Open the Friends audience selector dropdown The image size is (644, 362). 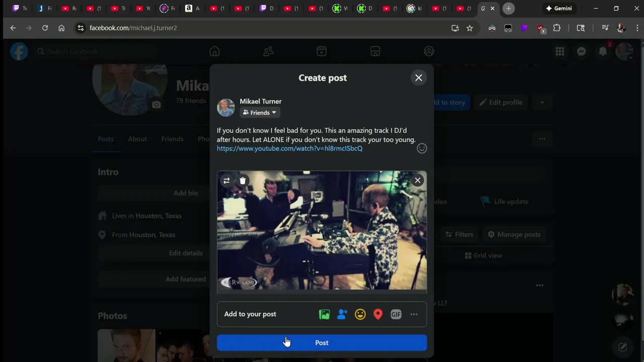(x=260, y=113)
